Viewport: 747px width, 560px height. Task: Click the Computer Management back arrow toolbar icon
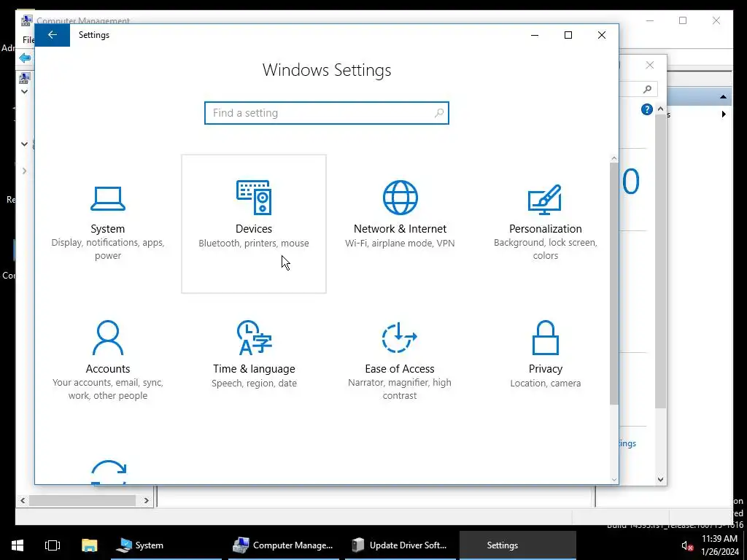point(25,58)
